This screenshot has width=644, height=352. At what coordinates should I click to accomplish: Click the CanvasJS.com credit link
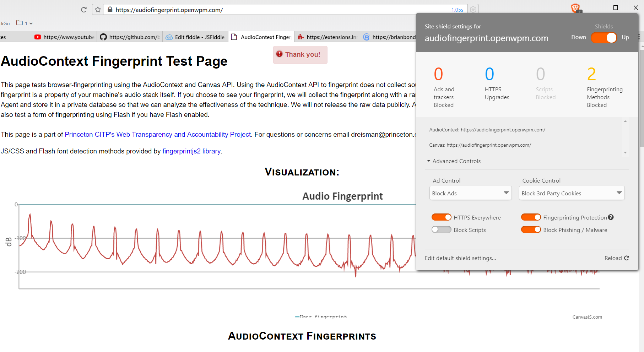click(587, 317)
